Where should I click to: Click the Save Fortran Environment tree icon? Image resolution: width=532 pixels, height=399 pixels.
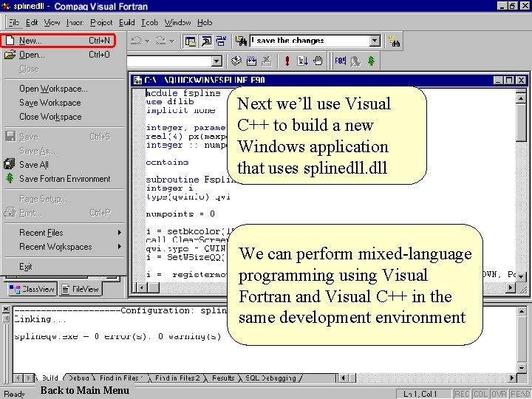pos(10,178)
